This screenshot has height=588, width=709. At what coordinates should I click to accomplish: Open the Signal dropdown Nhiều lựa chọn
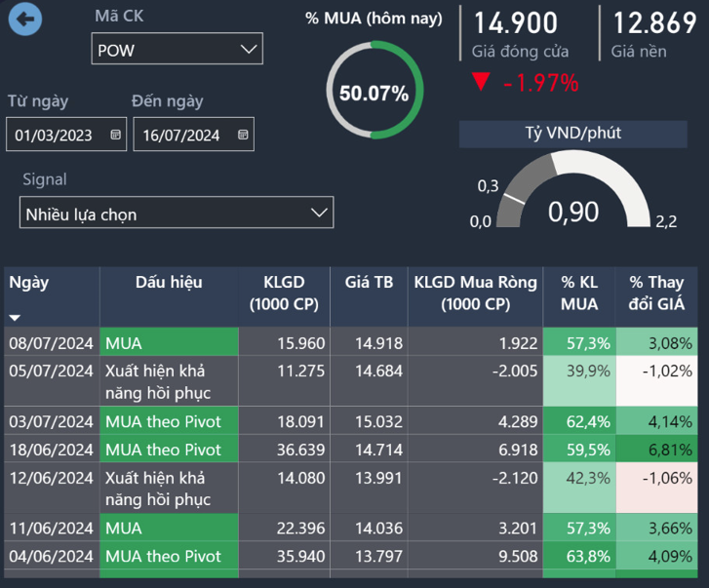(318, 213)
